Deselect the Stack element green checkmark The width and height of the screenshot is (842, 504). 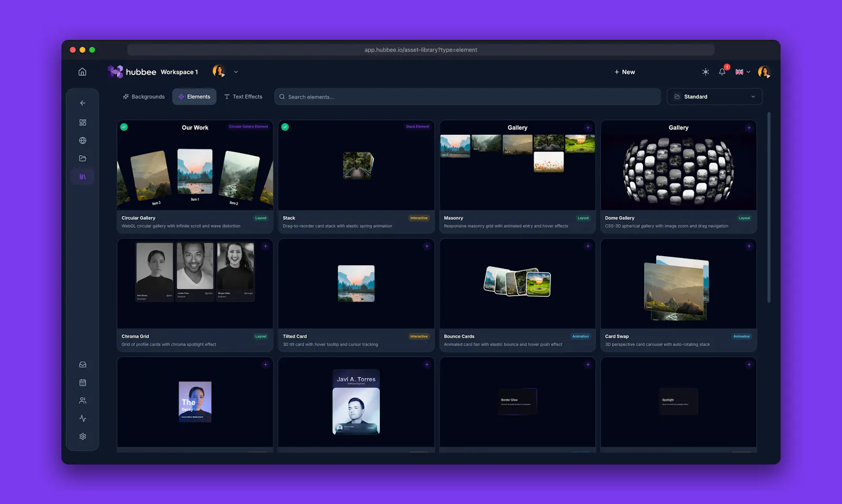tap(285, 127)
